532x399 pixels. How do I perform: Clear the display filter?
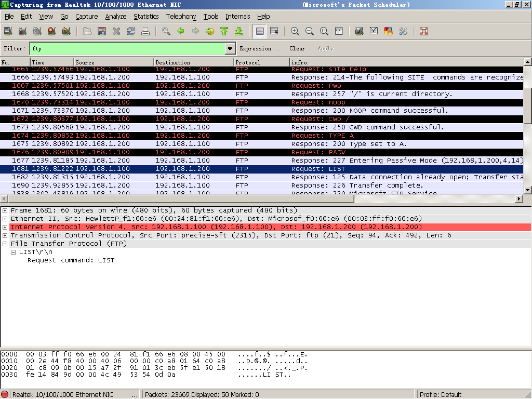pyautogui.click(x=297, y=48)
